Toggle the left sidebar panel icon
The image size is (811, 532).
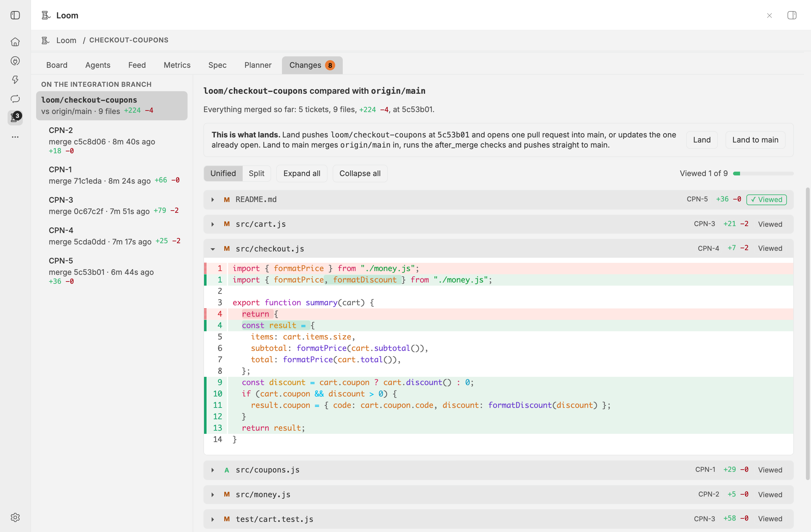pyautogui.click(x=15, y=15)
